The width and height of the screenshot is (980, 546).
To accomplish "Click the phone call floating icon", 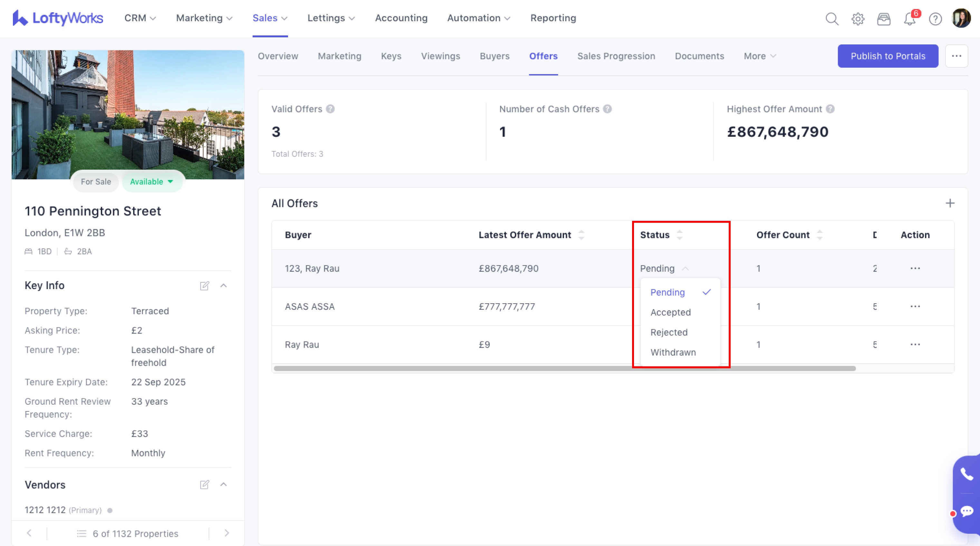I will [966, 474].
